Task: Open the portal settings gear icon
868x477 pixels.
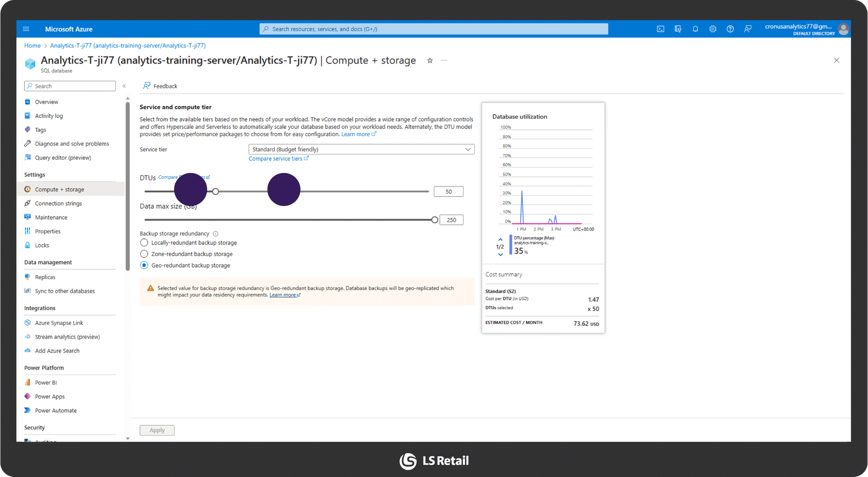Action: pyautogui.click(x=712, y=29)
